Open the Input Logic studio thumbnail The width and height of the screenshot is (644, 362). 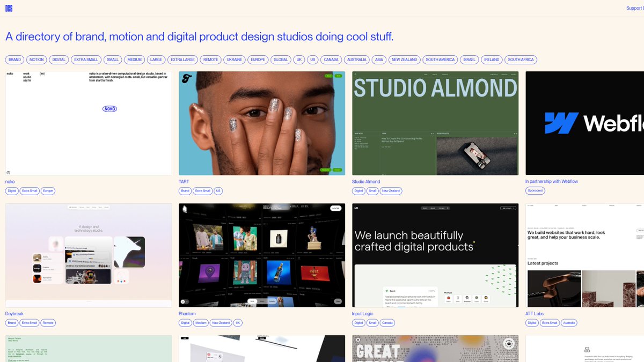[x=435, y=255]
